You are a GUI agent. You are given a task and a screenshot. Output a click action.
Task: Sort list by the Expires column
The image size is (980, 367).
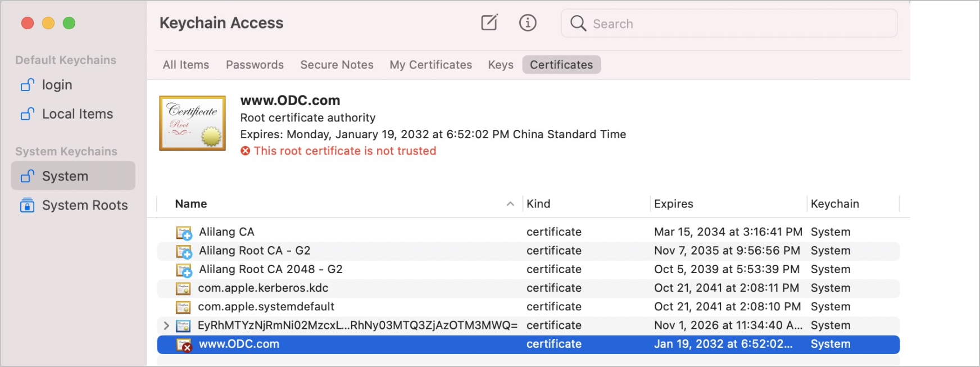click(x=674, y=204)
